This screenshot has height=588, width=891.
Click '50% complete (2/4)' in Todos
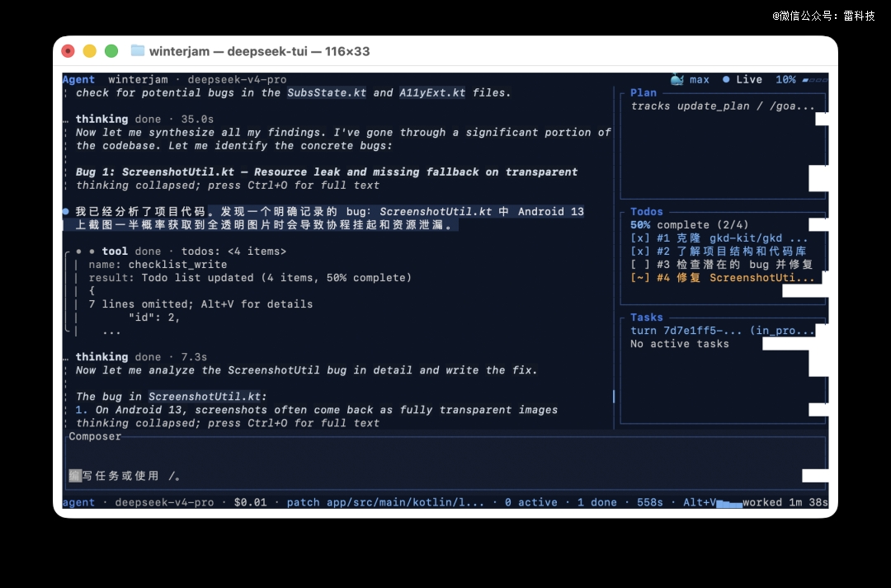[x=689, y=224]
